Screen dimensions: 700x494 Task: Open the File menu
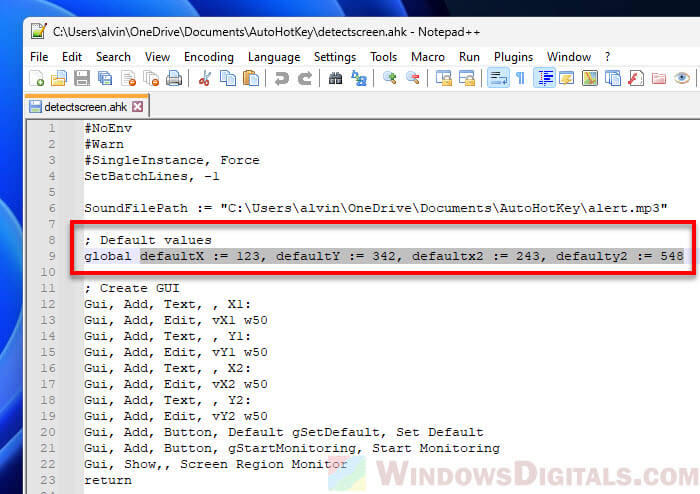click(39, 57)
